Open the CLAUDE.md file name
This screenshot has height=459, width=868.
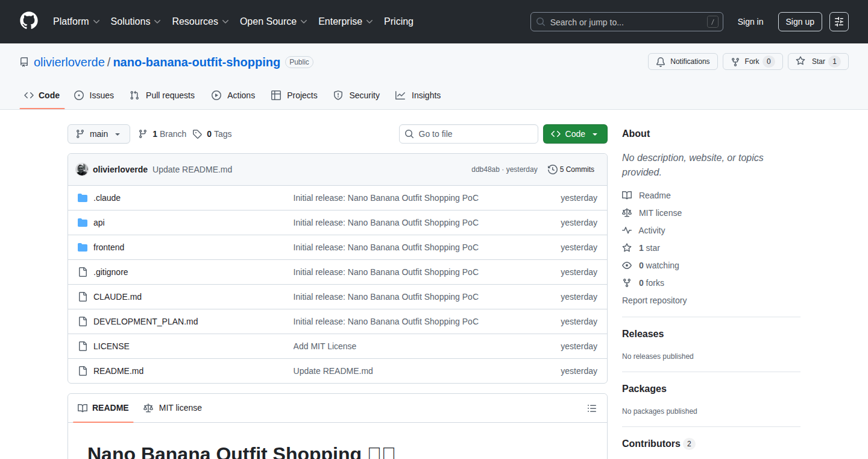click(118, 297)
